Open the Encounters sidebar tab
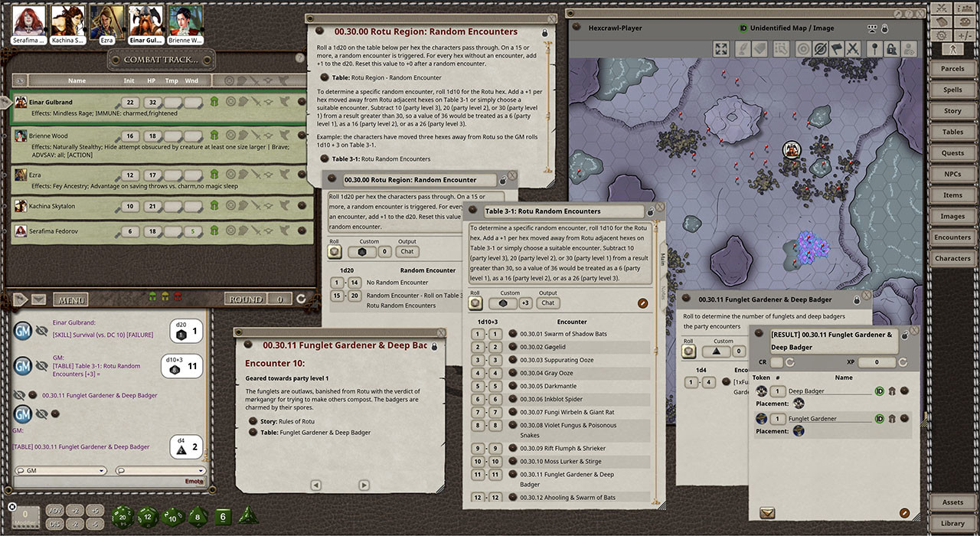The width and height of the screenshot is (980, 536). click(x=952, y=237)
